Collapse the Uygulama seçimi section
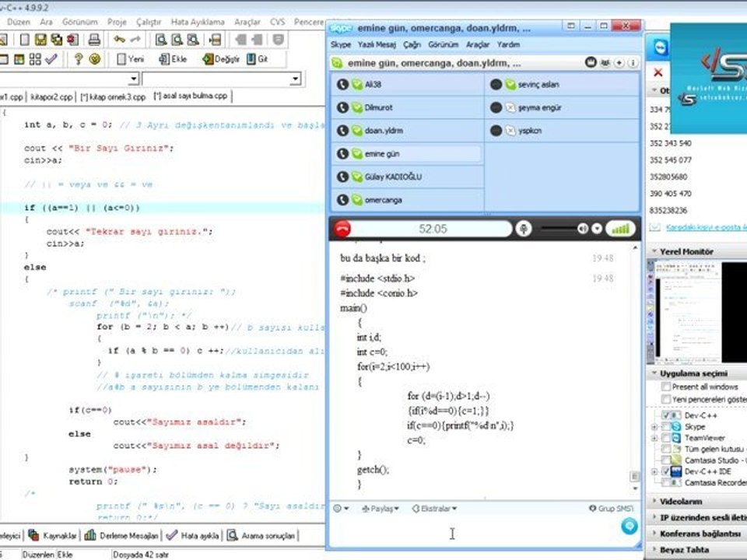 (x=655, y=373)
